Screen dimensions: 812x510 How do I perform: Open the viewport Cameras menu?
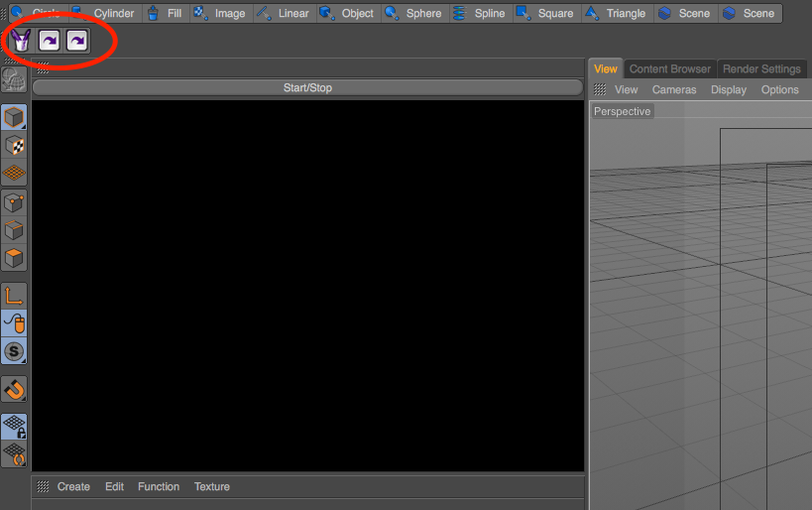(674, 89)
